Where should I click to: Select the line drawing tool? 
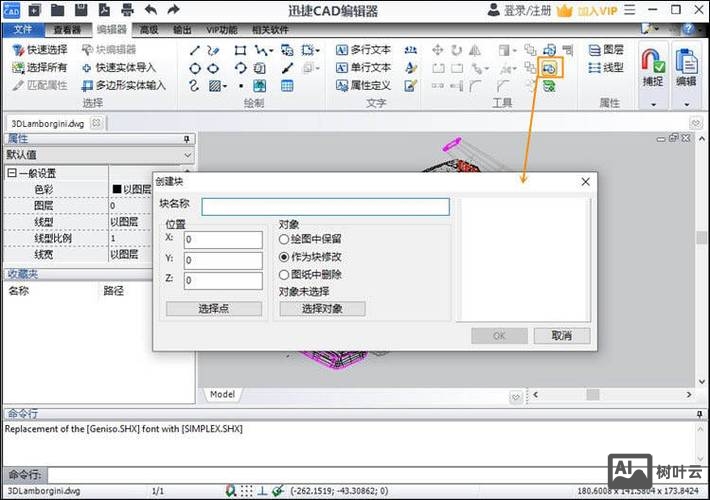pyautogui.click(x=195, y=50)
